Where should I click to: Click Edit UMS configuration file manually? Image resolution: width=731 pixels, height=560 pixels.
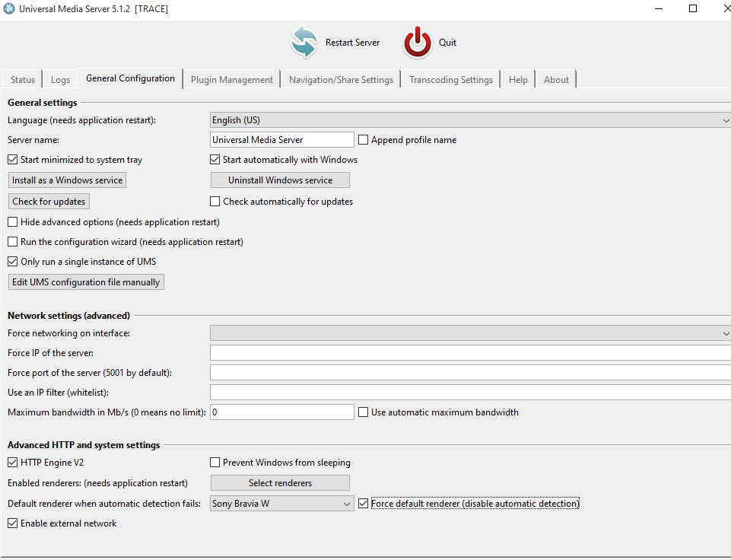point(86,282)
